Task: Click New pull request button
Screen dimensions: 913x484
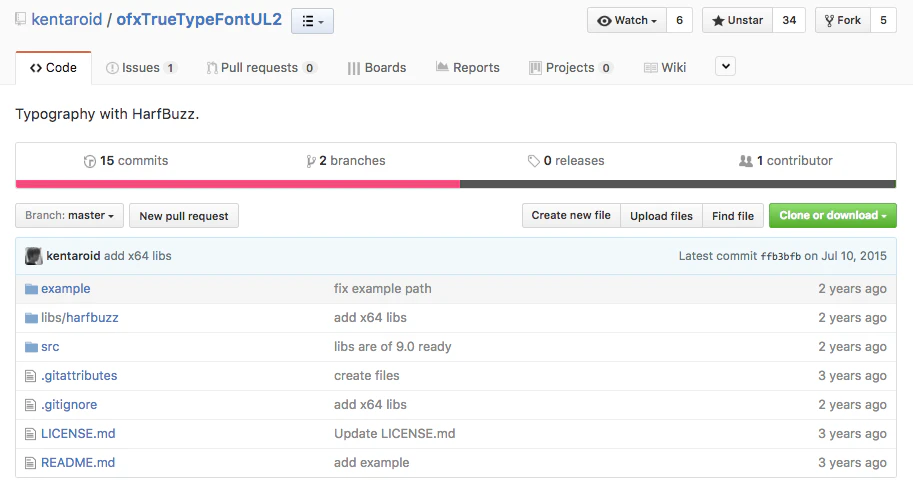Action: pyautogui.click(x=184, y=215)
